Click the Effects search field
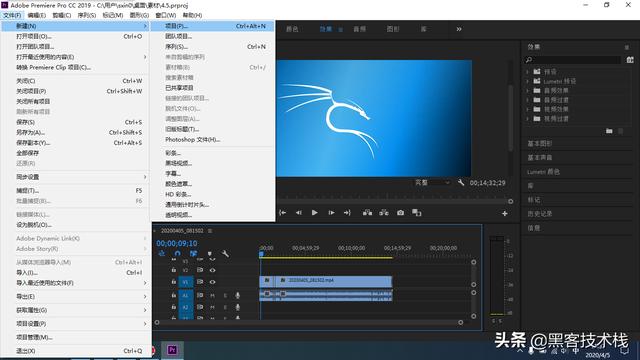The width and height of the screenshot is (640, 360). [x=573, y=60]
